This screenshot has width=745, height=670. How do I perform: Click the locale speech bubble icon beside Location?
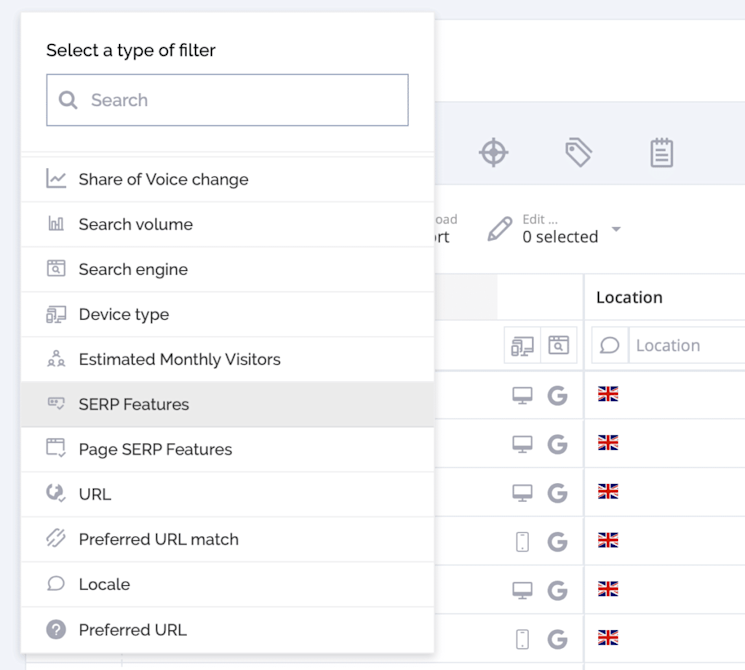coord(610,345)
